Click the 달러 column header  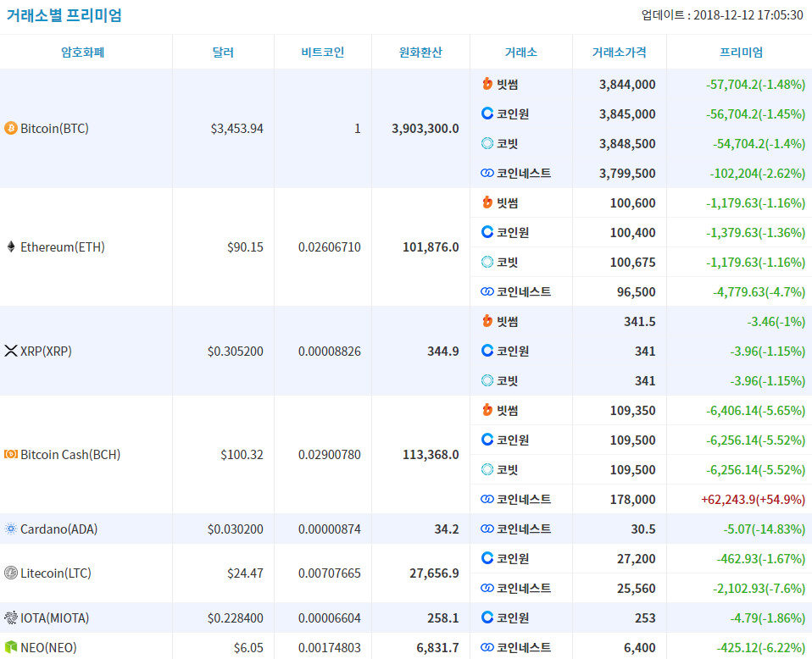223,52
